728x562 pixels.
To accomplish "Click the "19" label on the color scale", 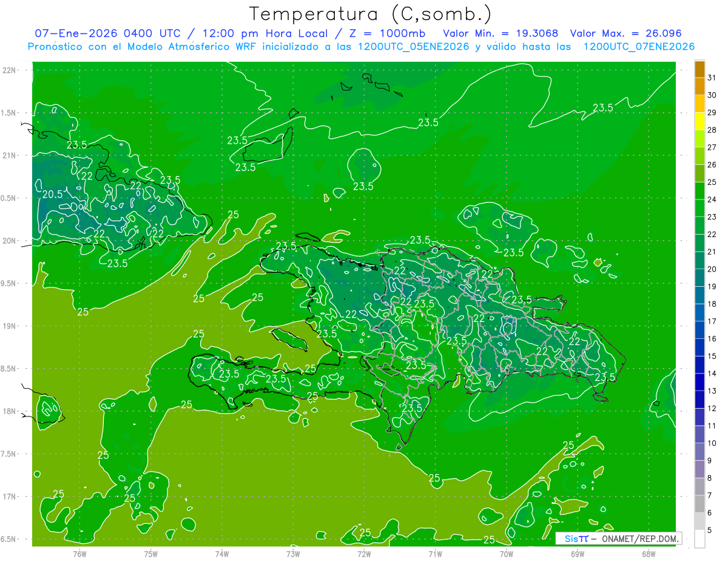I will tap(712, 286).
